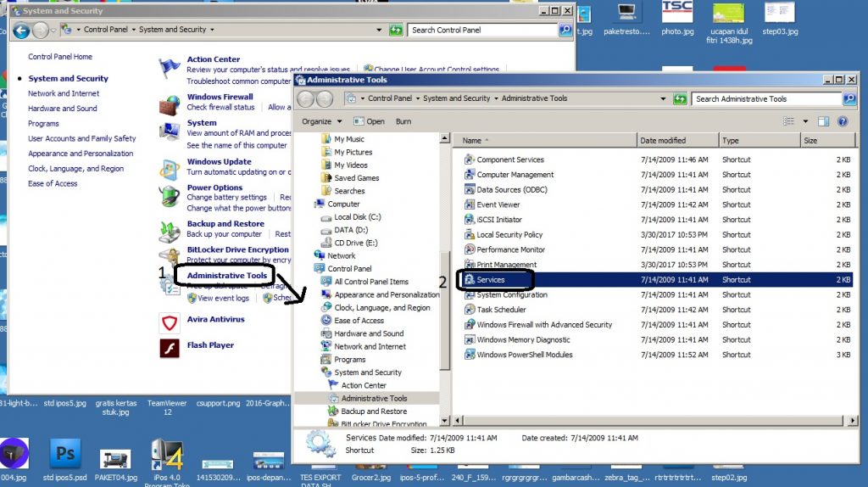The height and width of the screenshot is (487, 868).
Task: Click the Event Viewer shortcut icon
Action: pos(470,204)
